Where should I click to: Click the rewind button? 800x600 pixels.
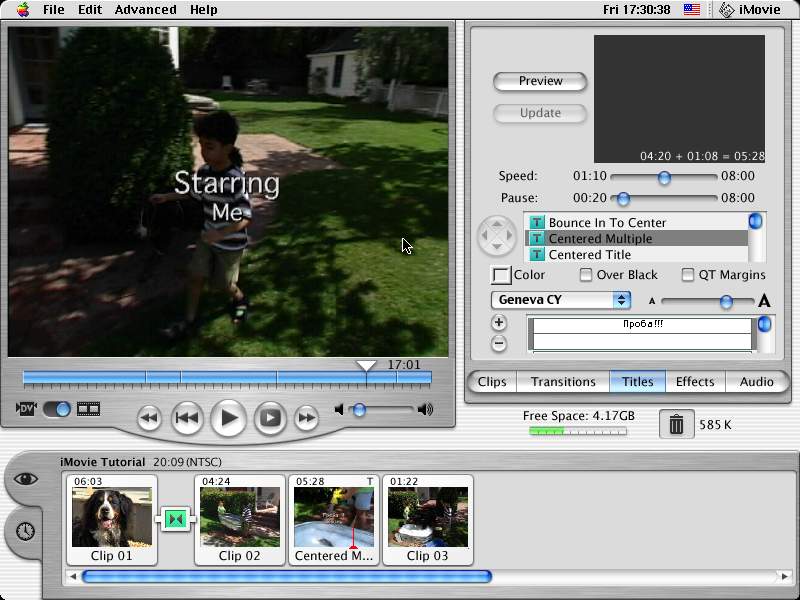pyautogui.click(x=149, y=418)
